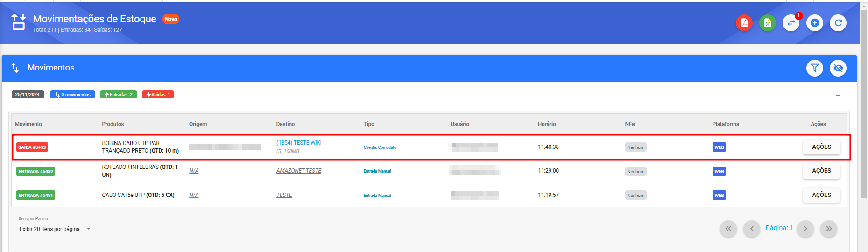Open transfers icon with notification badge
Image resolution: width=868 pixels, height=252 pixels.
pyautogui.click(x=791, y=23)
